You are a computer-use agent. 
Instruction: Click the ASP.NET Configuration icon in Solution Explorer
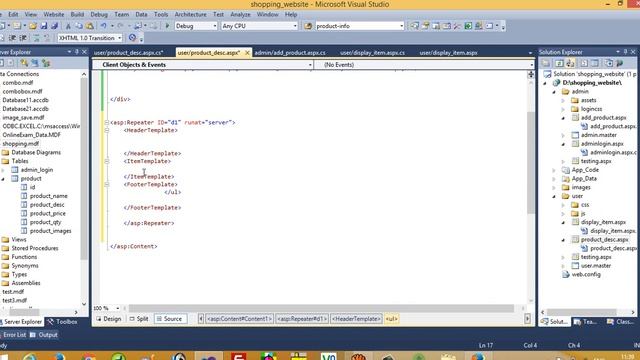[620, 63]
